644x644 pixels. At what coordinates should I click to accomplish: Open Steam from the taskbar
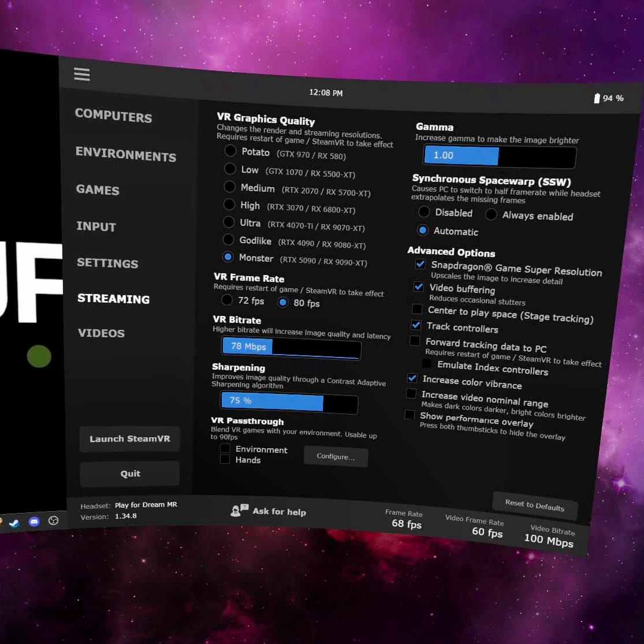(x=13, y=522)
